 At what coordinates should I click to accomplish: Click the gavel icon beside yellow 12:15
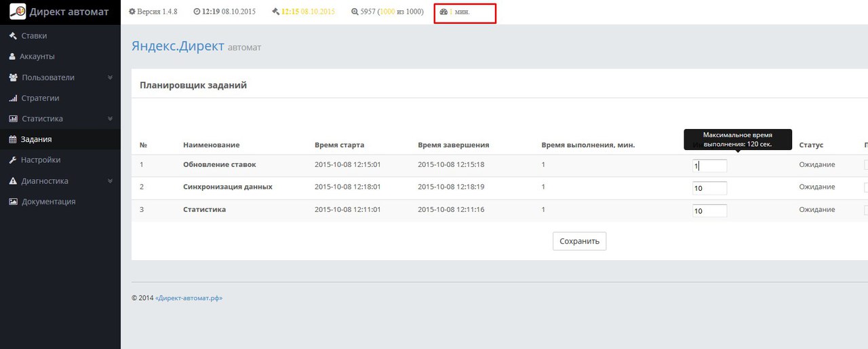click(275, 12)
